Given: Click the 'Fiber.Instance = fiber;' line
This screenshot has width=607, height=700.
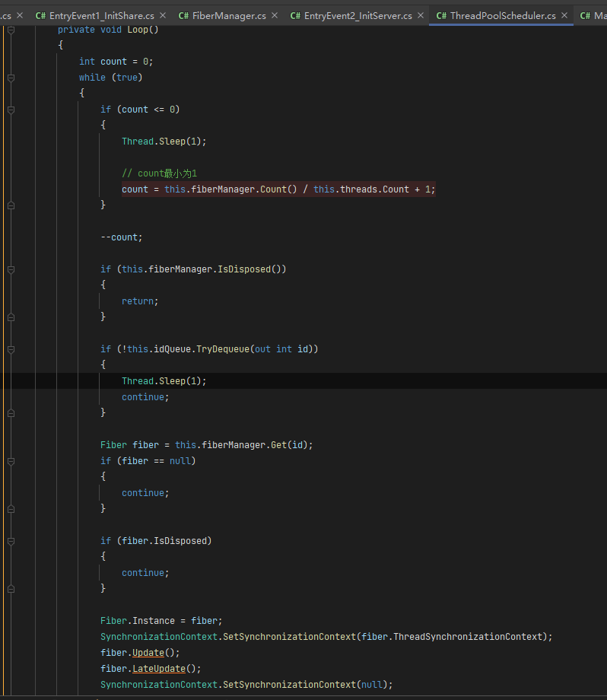Looking at the screenshot, I should [x=161, y=621].
